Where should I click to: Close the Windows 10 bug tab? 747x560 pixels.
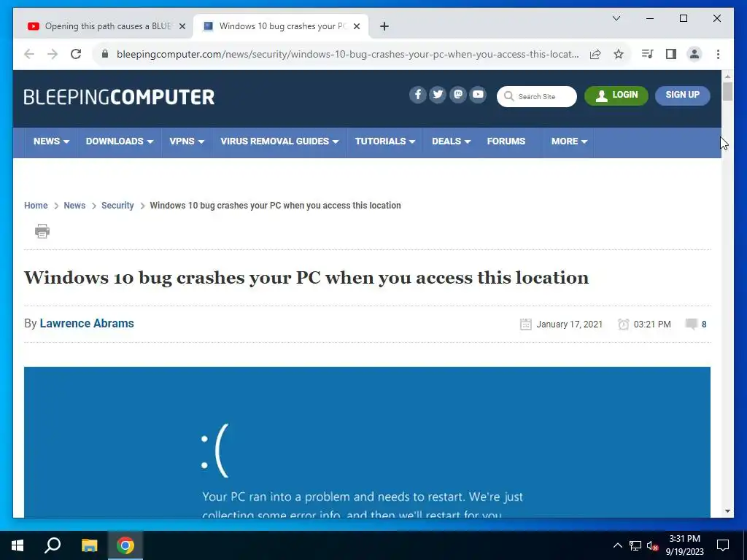(x=356, y=26)
